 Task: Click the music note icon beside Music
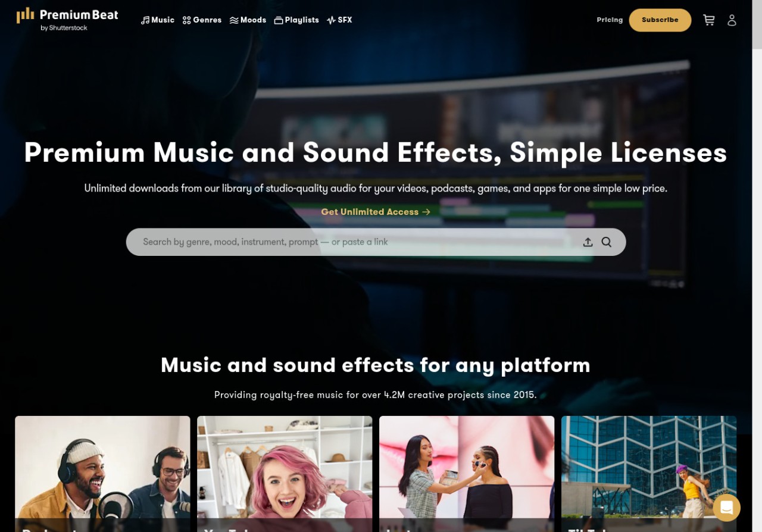[145, 20]
